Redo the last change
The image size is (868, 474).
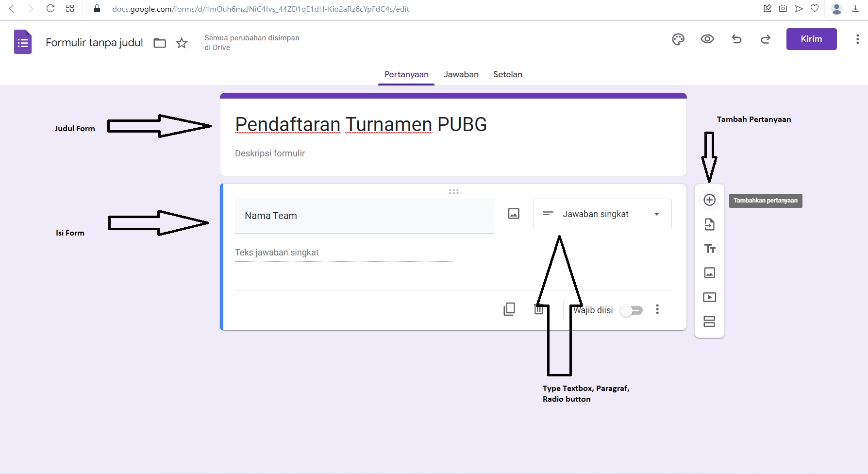766,39
